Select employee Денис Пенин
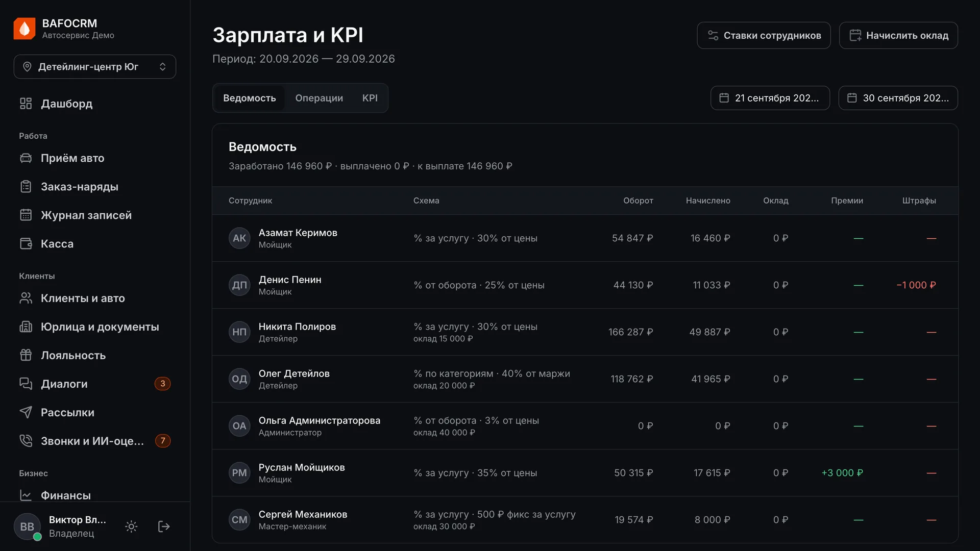 click(x=290, y=280)
